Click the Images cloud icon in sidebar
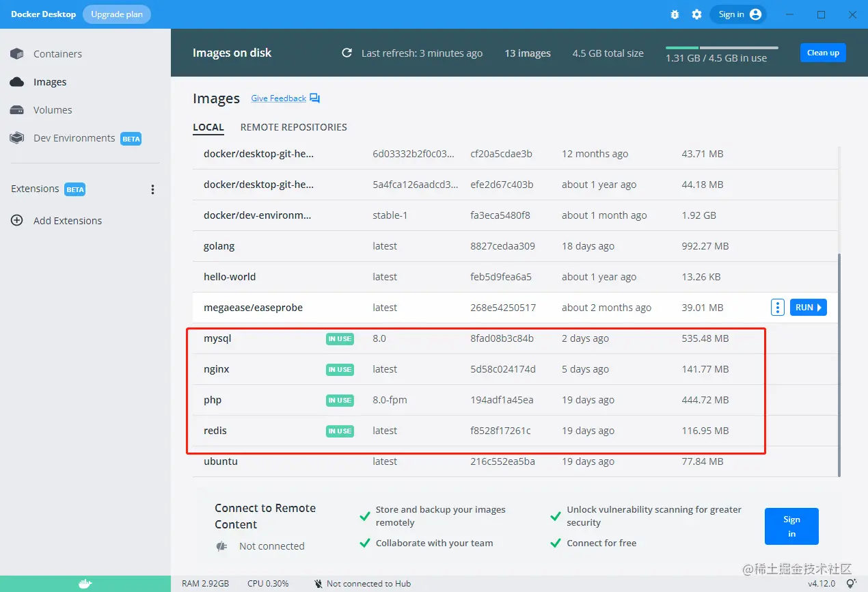The height and width of the screenshot is (592, 868). 17,82
